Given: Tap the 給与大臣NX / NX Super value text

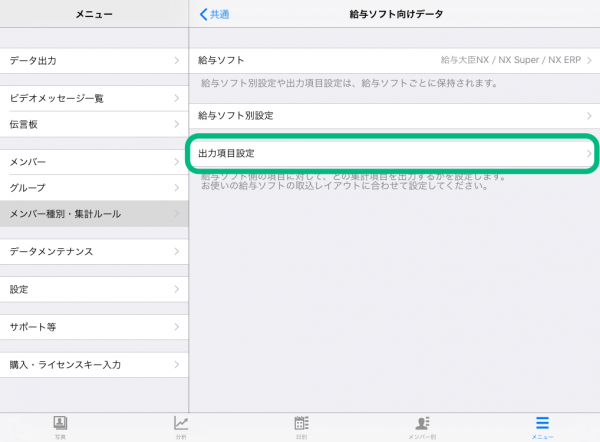Looking at the screenshot, I should 509,61.
